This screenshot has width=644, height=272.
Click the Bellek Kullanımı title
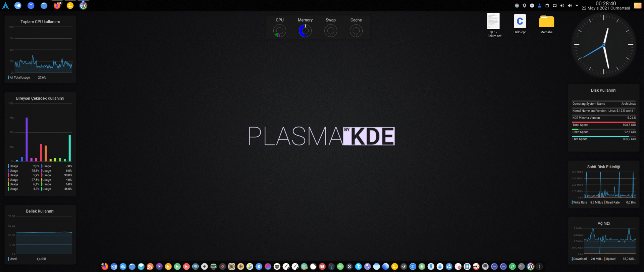[x=40, y=211]
